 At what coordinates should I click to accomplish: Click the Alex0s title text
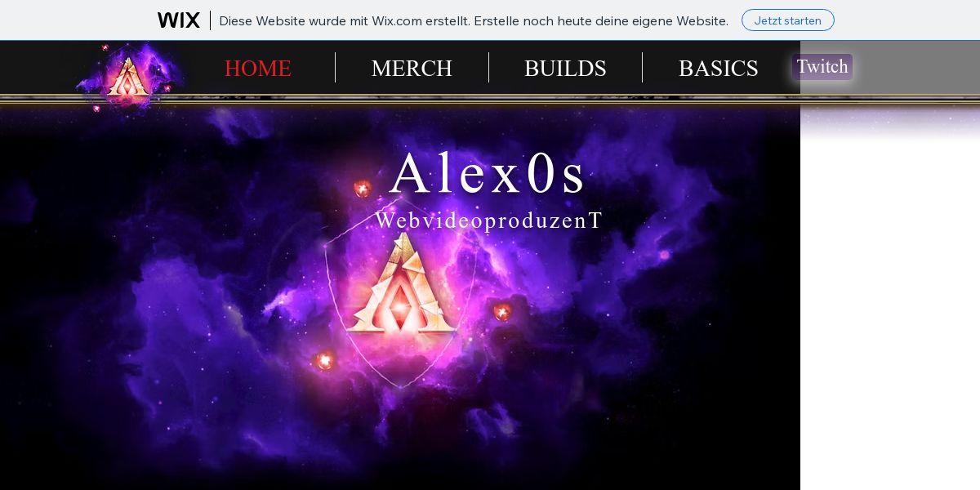488,173
